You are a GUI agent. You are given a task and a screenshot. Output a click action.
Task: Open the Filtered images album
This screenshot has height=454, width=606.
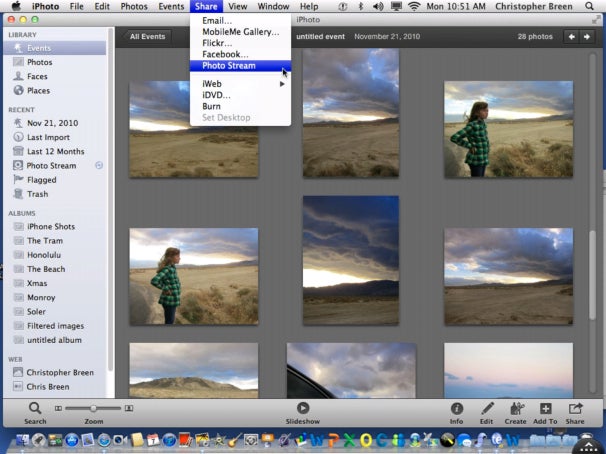(54, 326)
